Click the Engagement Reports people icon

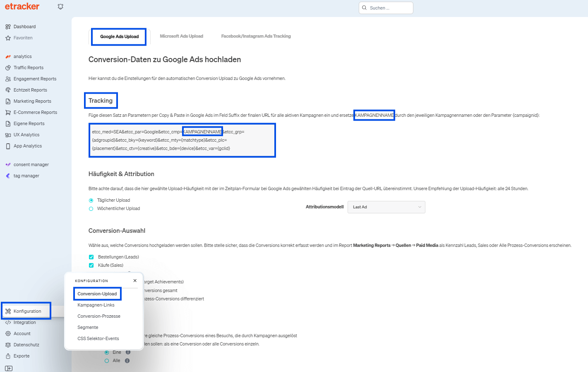[8, 79]
